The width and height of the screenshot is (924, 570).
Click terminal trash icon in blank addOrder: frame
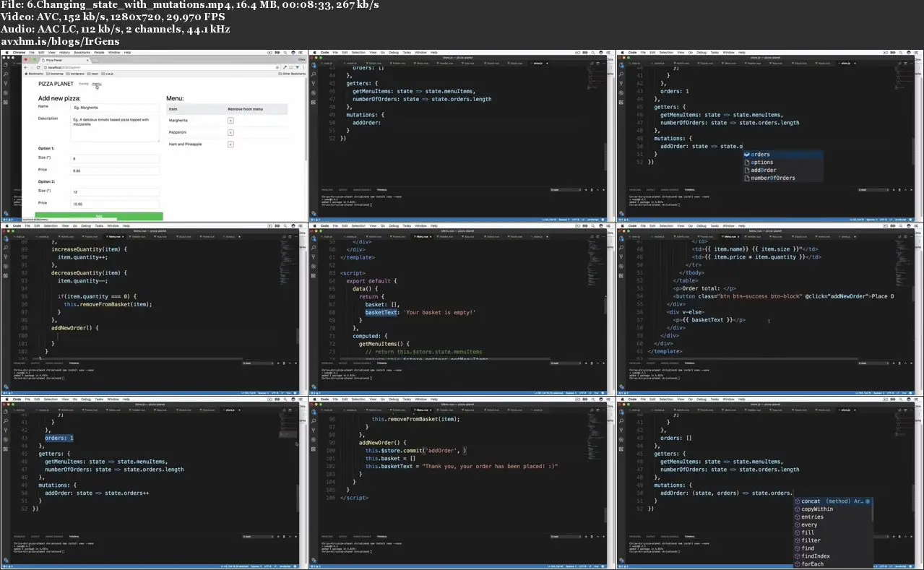(593, 190)
